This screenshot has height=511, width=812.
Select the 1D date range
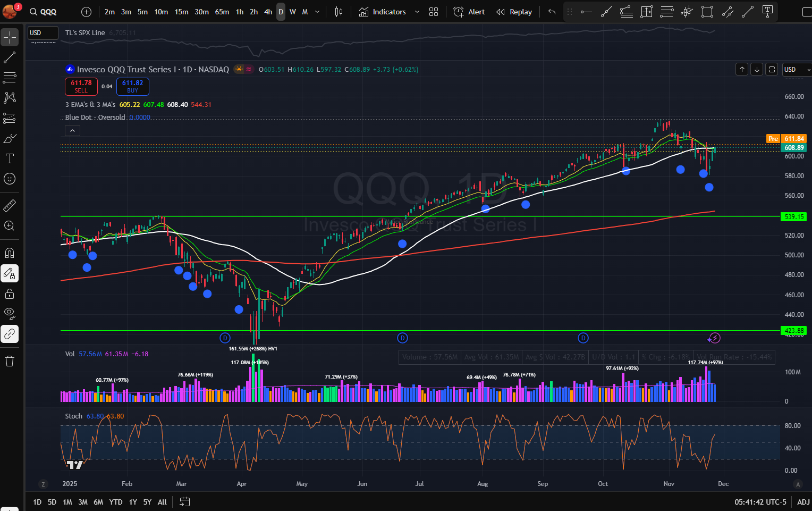37,502
